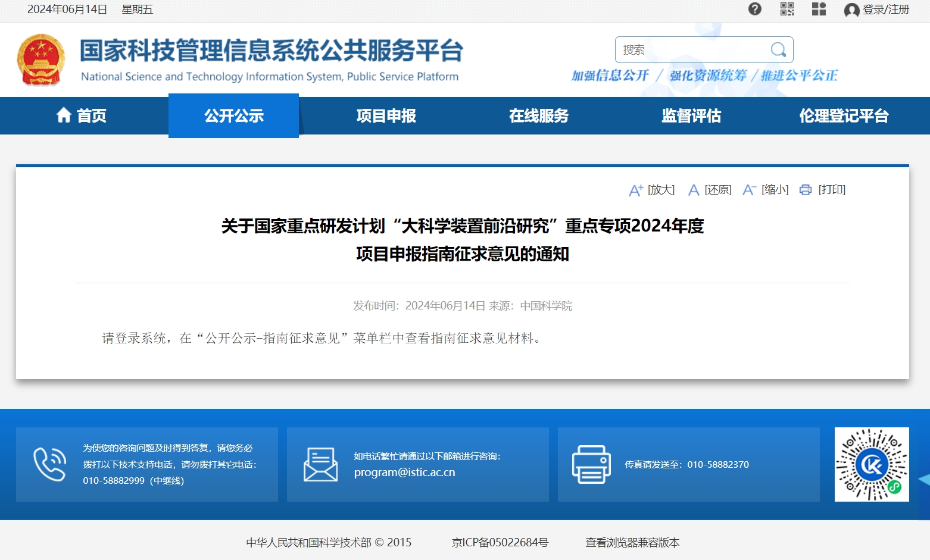The height and width of the screenshot is (560, 930).
Task: Click the mini-program QR code image
Action: 871,464
